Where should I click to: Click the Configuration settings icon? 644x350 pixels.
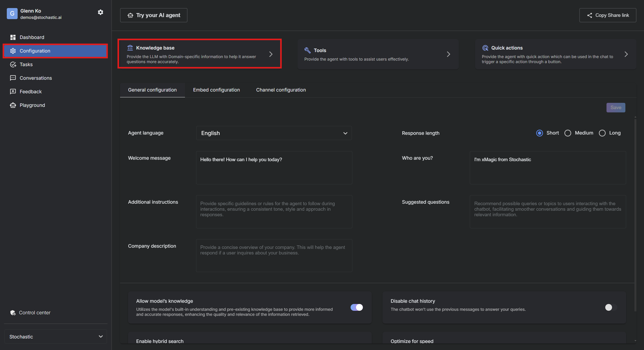(x=12, y=51)
